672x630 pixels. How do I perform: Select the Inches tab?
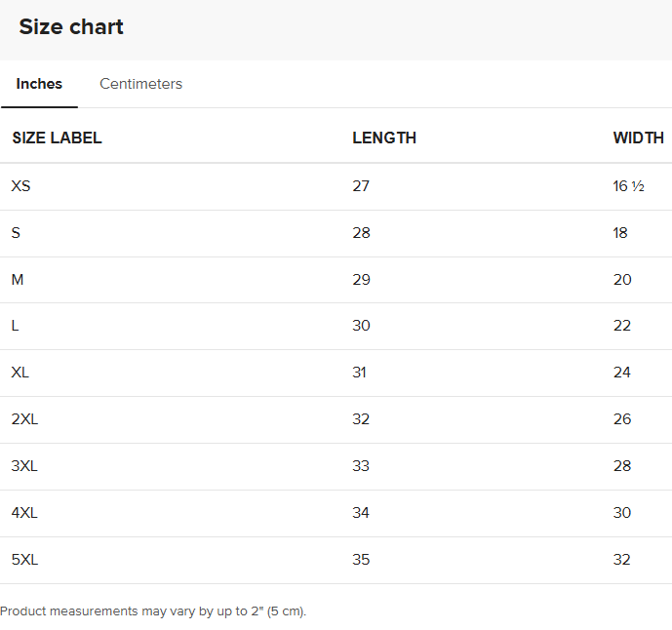click(x=39, y=84)
